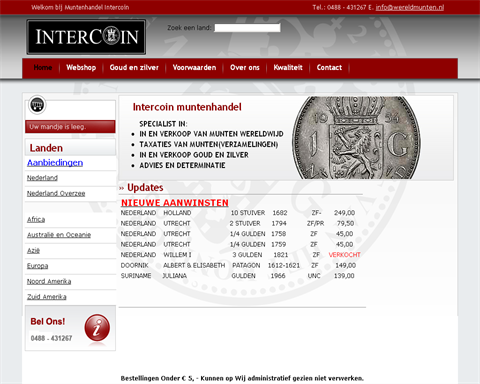The width and height of the screenshot is (480, 384).
Task: Click the price 149,00
Action: coord(345,265)
